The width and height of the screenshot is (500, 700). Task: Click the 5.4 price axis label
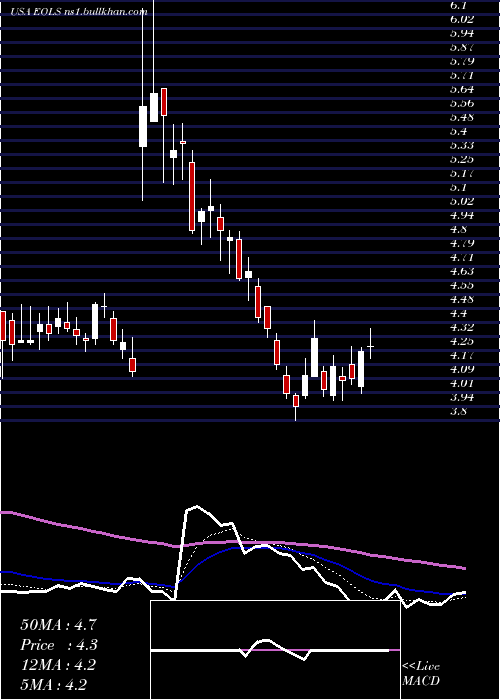458,131
